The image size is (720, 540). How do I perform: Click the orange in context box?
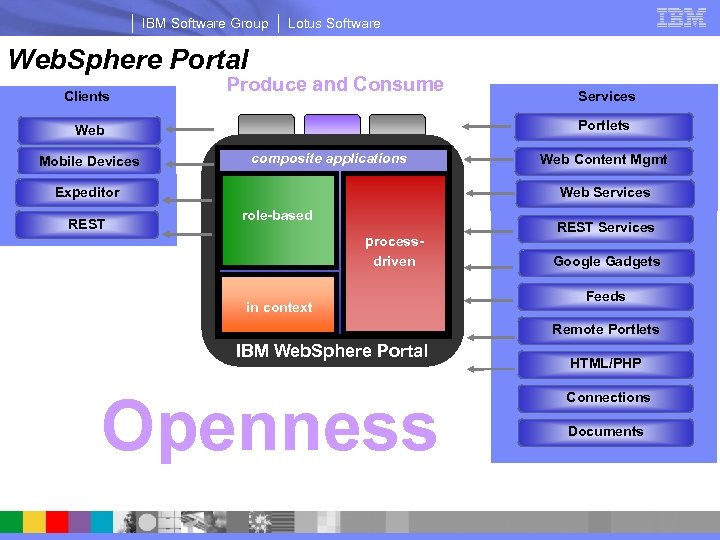[x=278, y=304]
